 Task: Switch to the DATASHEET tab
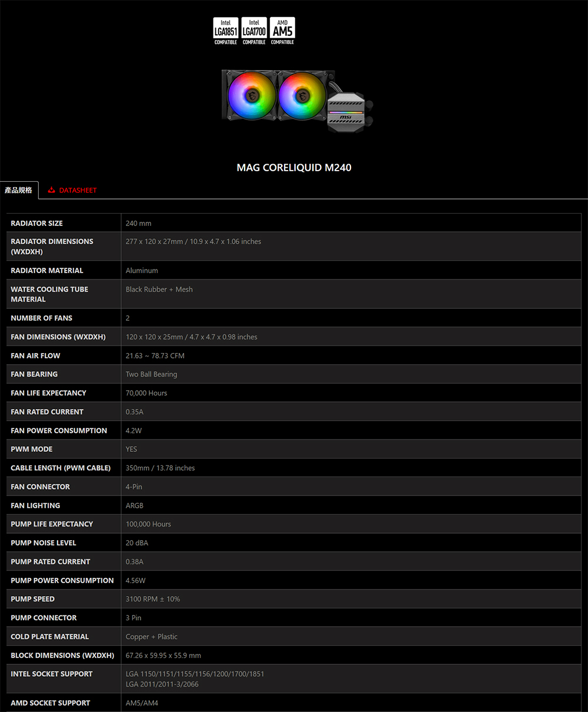coord(72,190)
